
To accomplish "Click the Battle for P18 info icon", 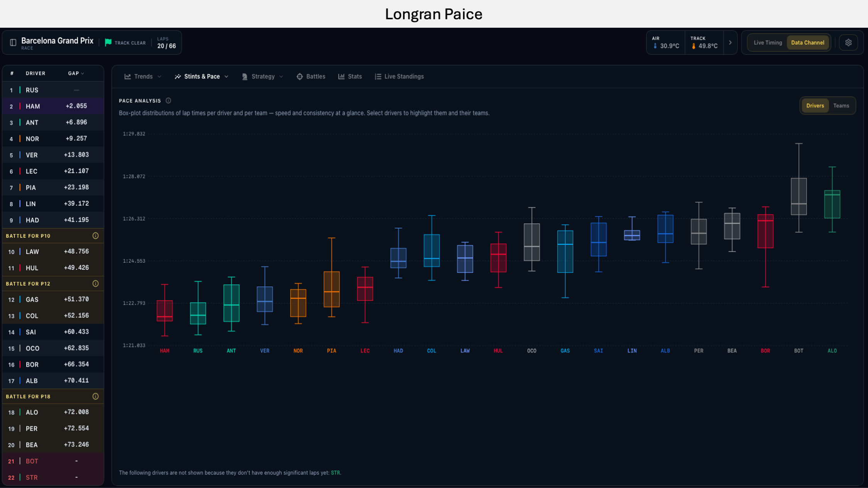I will (96, 396).
